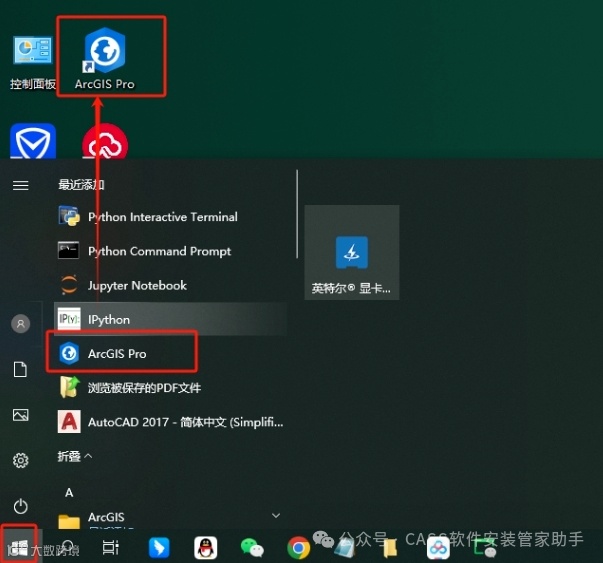Open the taskbar search magnifier

pos(68,547)
